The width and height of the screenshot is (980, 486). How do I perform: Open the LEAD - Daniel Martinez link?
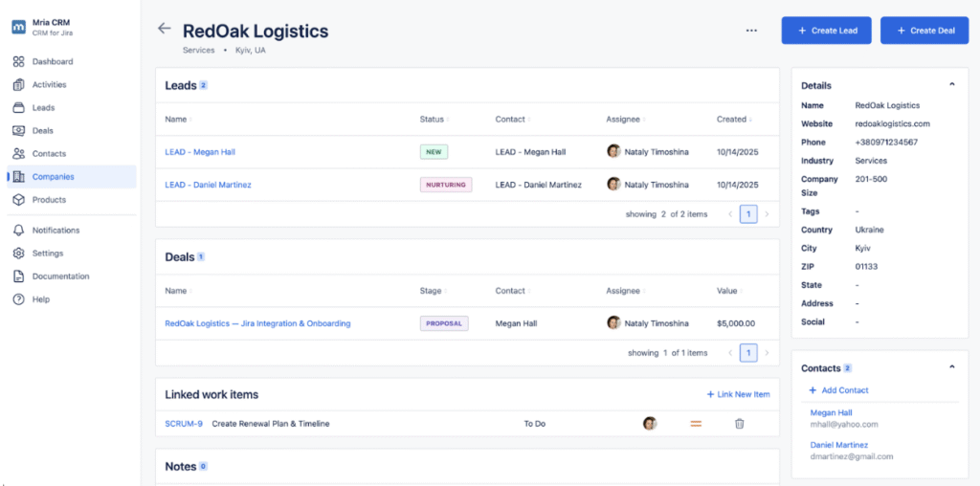208,185
